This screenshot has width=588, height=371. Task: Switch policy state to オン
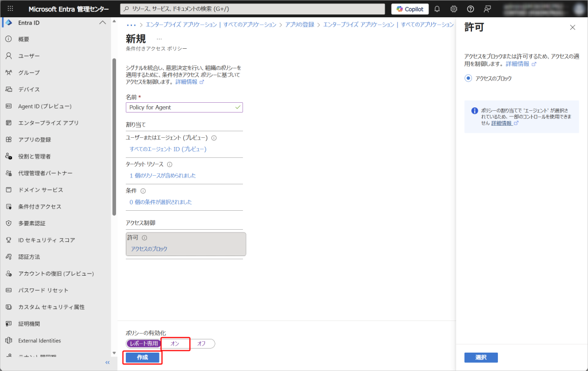pyautogui.click(x=175, y=343)
